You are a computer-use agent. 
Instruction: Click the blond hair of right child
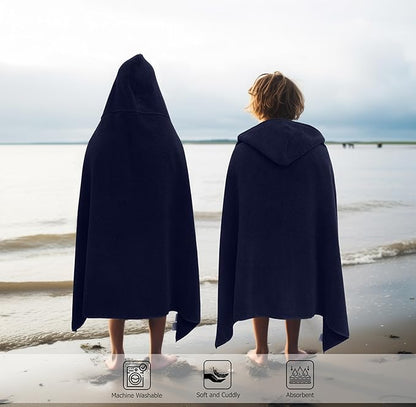click(276, 97)
